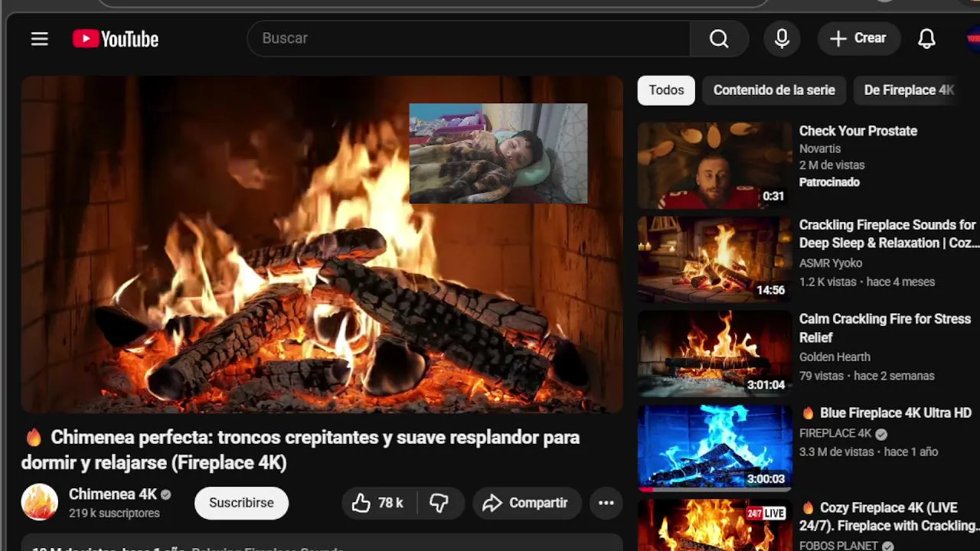This screenshot has width=980, height=551.
Task: Open the Chimenea 4K channel name
Action: pyautogui.click(x=113, y=494)
